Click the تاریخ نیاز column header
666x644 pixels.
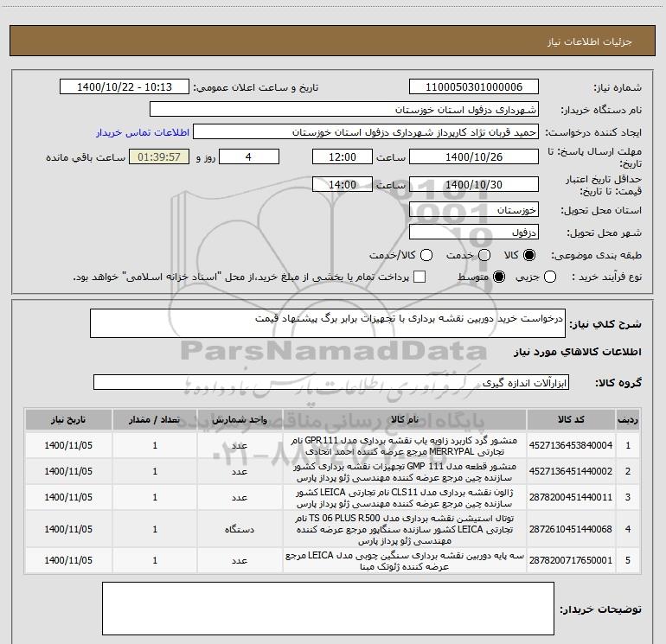click(x=68, y=420)
